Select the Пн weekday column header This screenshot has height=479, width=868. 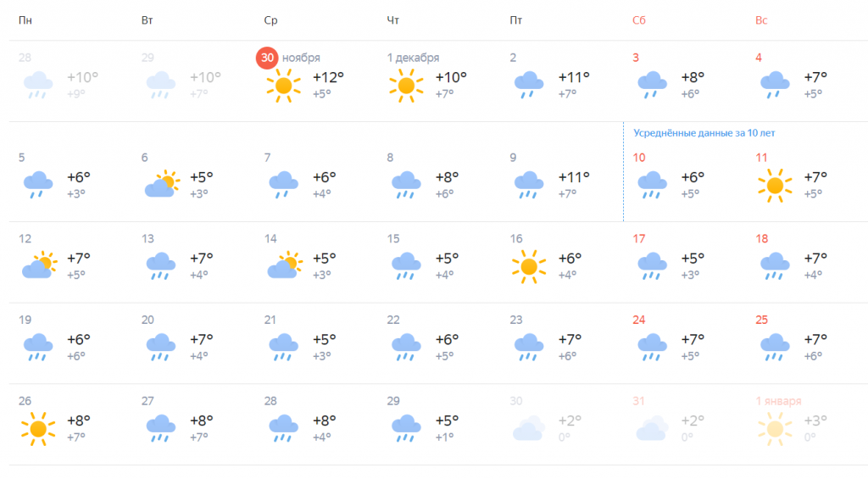25,20
